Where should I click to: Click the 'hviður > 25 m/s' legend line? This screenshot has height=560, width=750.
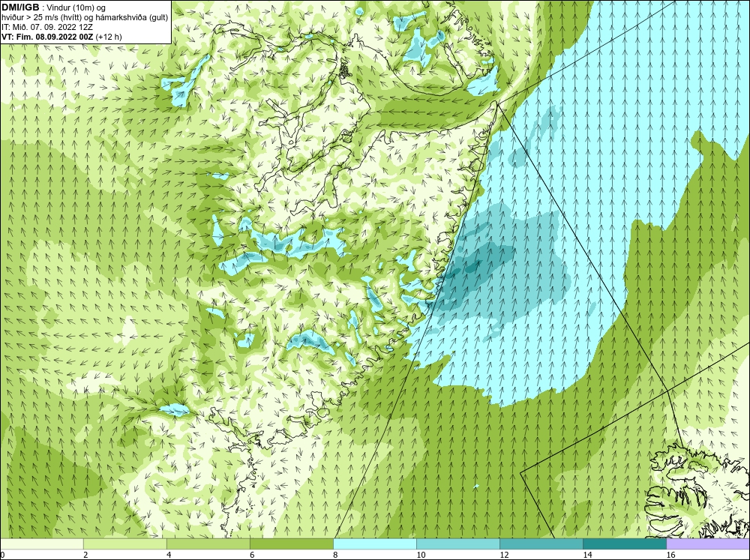coord(85,17)
